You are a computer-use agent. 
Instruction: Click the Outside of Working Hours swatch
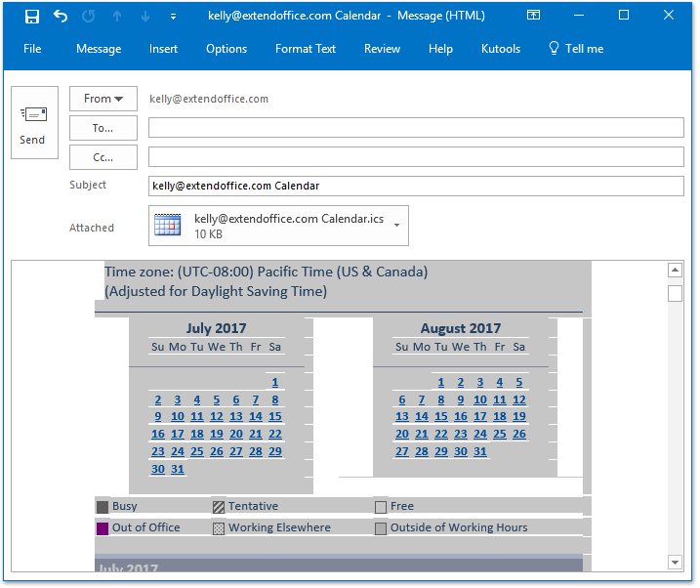click(x=381, y=528)
